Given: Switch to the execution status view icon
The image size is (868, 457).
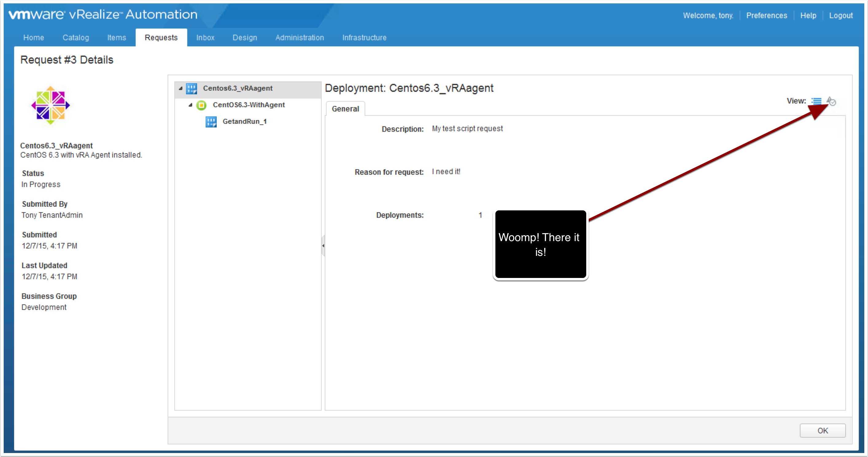Looking at the screenshot, I should pos(831,101).
